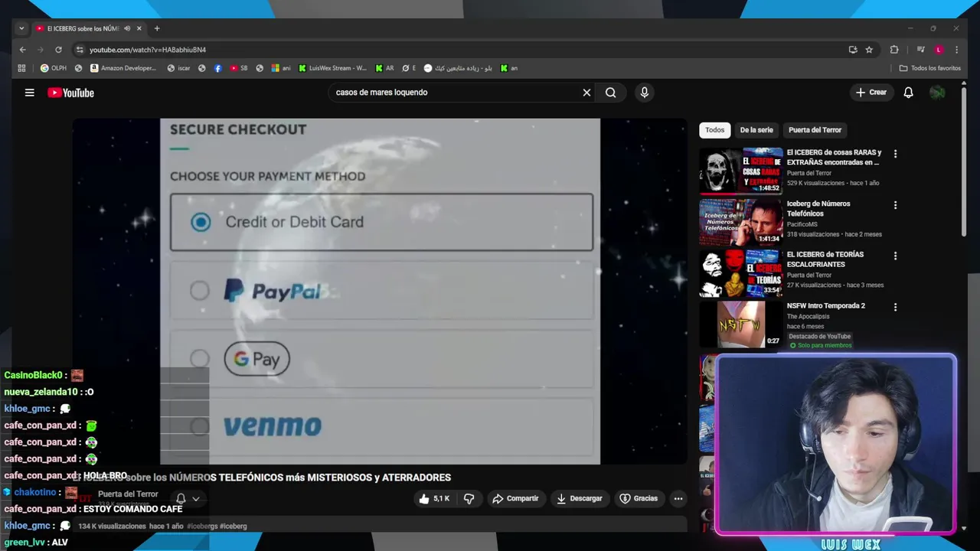Open more options for NSFW Intro Temporada 2
This screenshot has width=980, height=551.
click(x=895, y=307)
